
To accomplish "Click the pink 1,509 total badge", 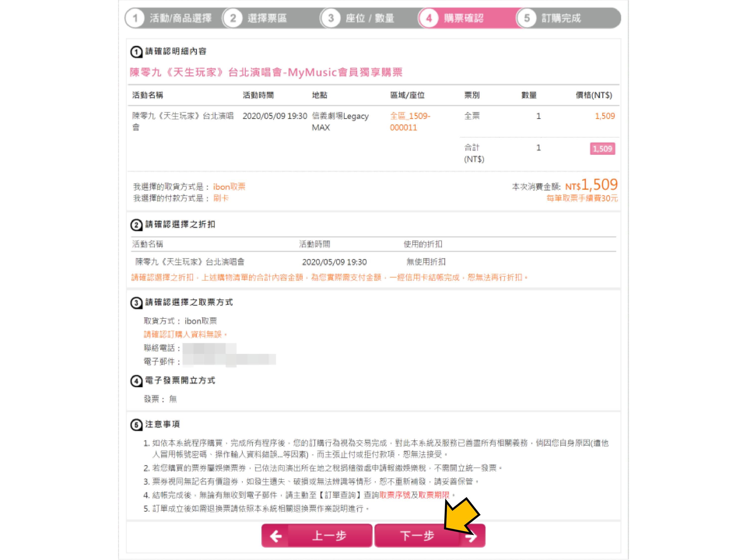I will (x=602, y=149).
